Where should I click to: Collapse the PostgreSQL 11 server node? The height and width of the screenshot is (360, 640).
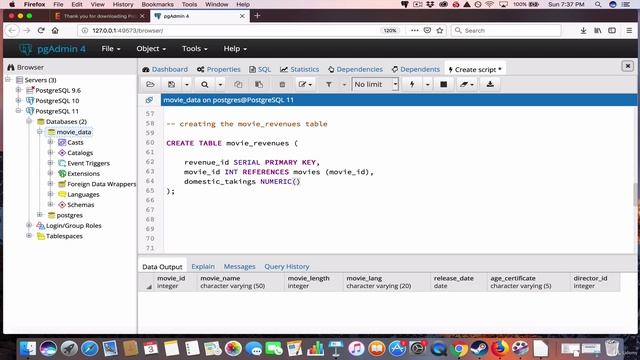(18, 111)
